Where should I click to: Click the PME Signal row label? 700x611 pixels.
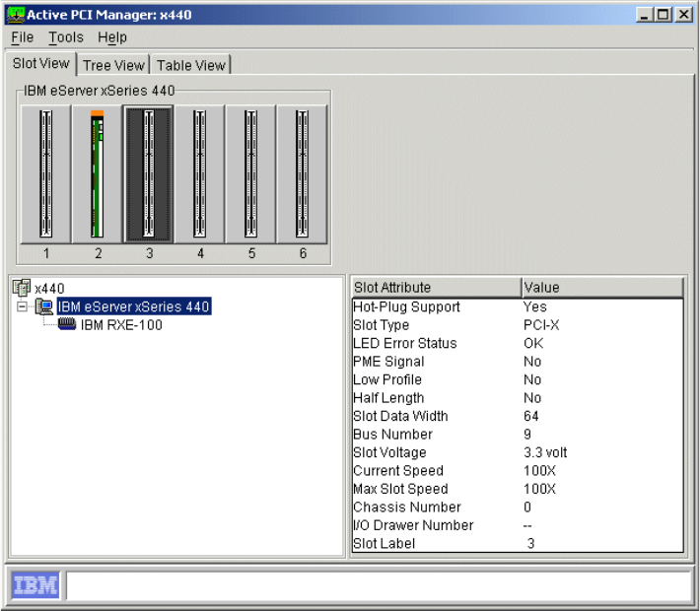pos(388,362)
